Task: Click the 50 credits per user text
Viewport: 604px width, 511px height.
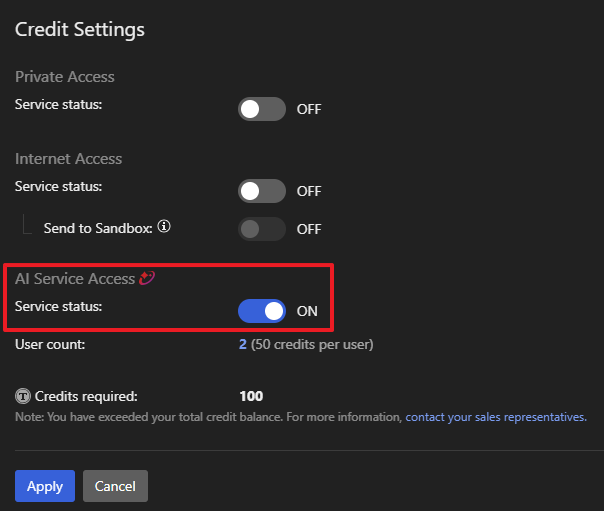Action: [x=313, y=344]
